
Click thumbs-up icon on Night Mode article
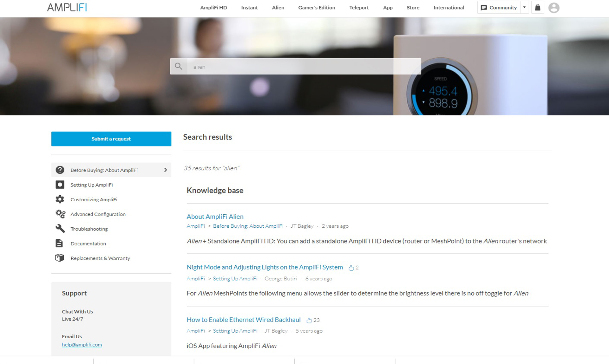click(x=351, y=268)
